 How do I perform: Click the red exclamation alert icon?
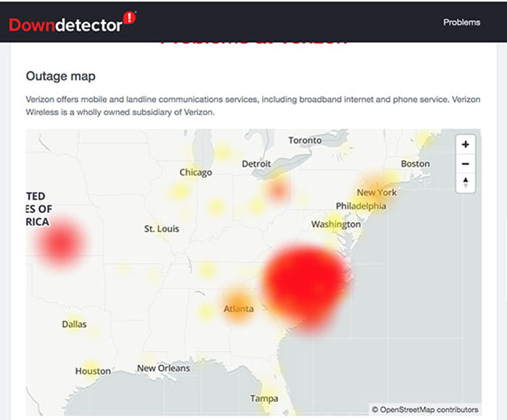pos(130,18)
